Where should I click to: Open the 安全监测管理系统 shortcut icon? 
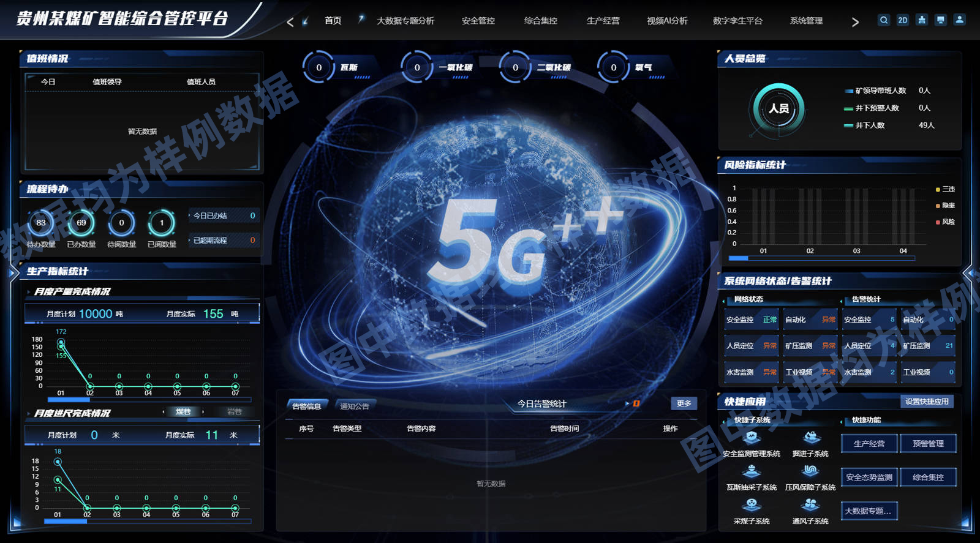(x=752, y=438)
